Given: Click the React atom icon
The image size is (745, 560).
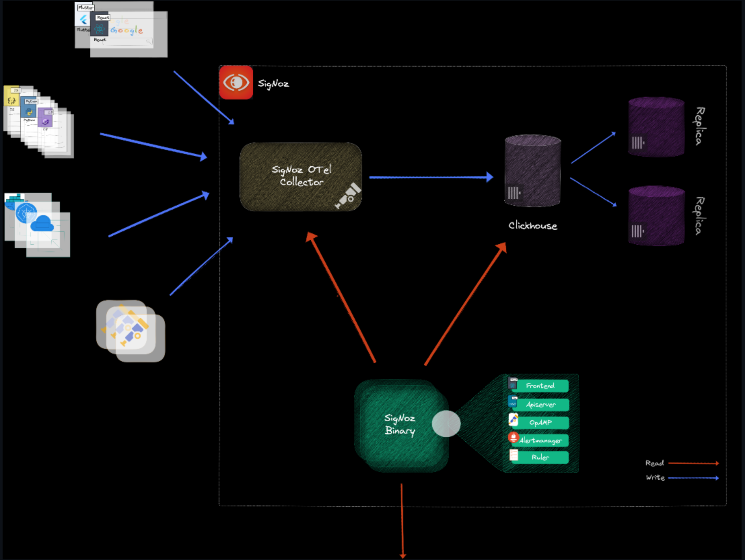Looking at the screenshot, I should pos(99,29).
